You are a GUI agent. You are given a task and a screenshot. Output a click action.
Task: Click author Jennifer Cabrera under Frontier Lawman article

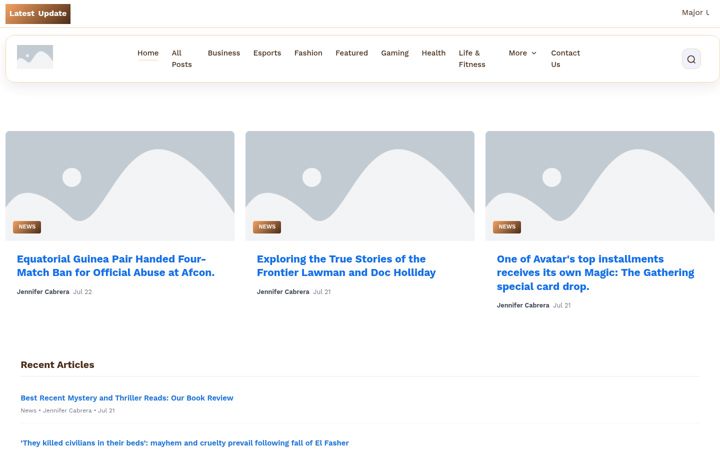(283, 292)
